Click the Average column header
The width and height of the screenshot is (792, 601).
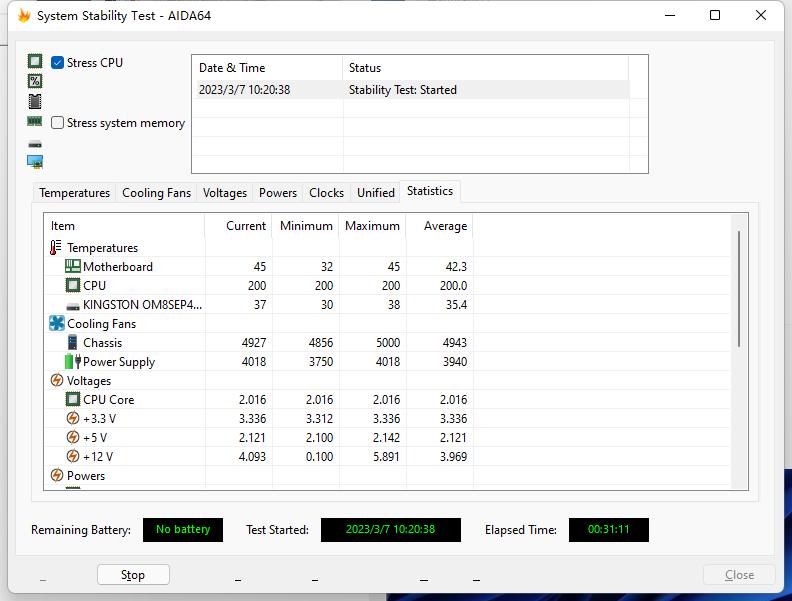pos(445,226)
